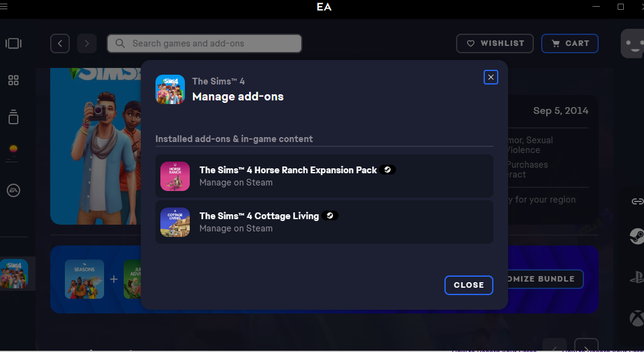Click the carousel next arrow at bottom right
The image size is (644, 352).
tap(586, 345)
